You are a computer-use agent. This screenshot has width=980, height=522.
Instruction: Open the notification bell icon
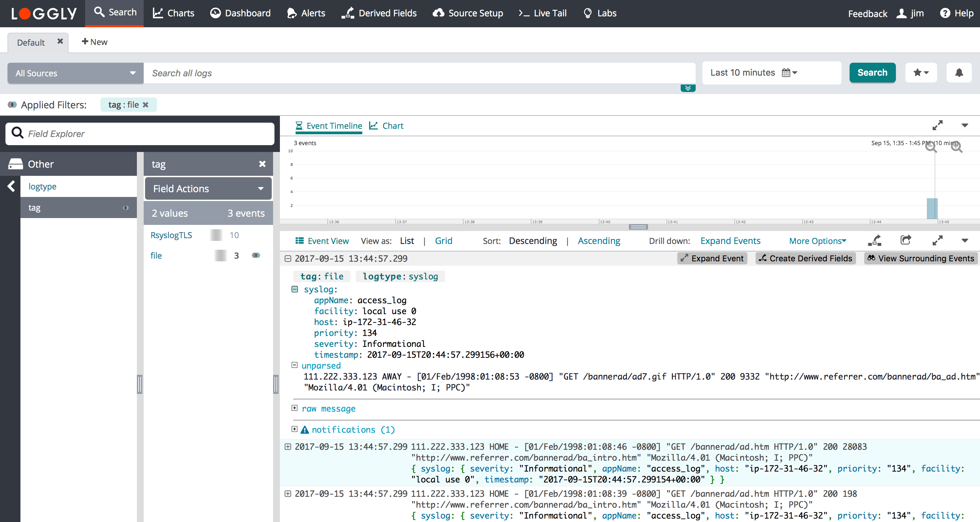point(959,72)
